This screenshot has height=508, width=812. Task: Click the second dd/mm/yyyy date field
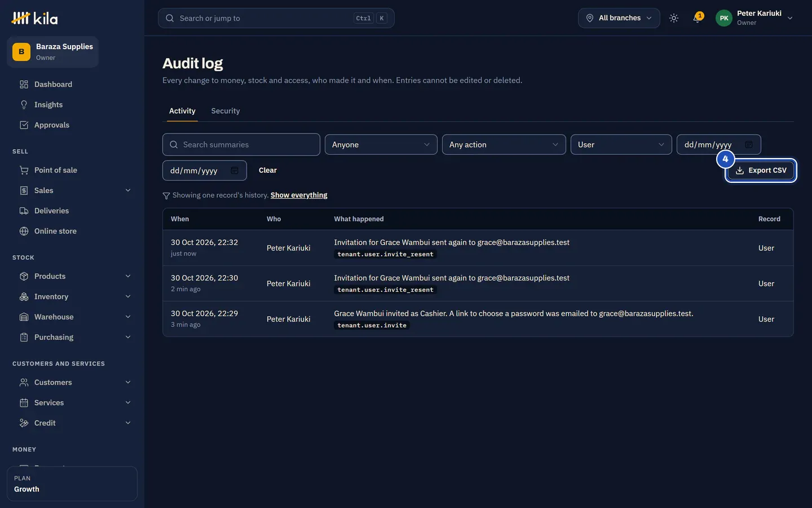(205, 170)
